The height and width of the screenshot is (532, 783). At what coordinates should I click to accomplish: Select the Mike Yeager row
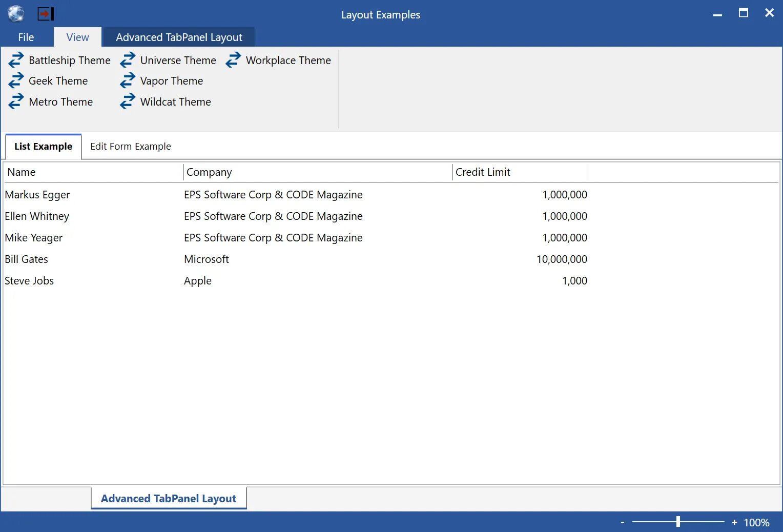pos(391,238)
